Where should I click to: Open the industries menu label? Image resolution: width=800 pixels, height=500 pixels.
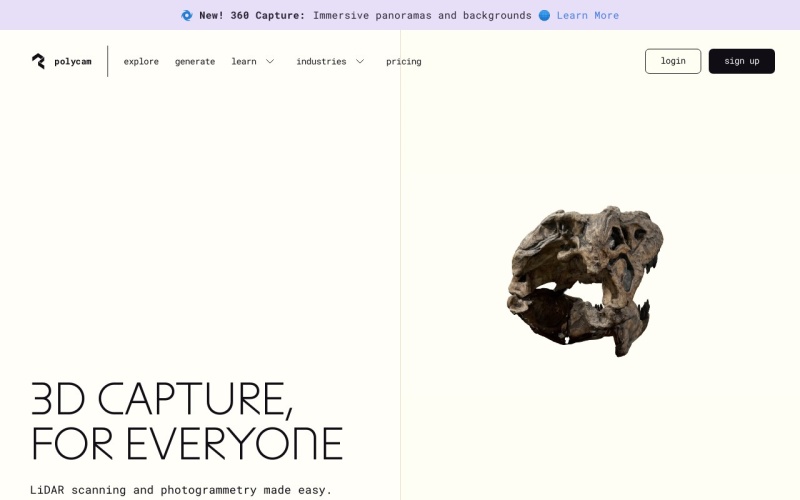[321, 61]
